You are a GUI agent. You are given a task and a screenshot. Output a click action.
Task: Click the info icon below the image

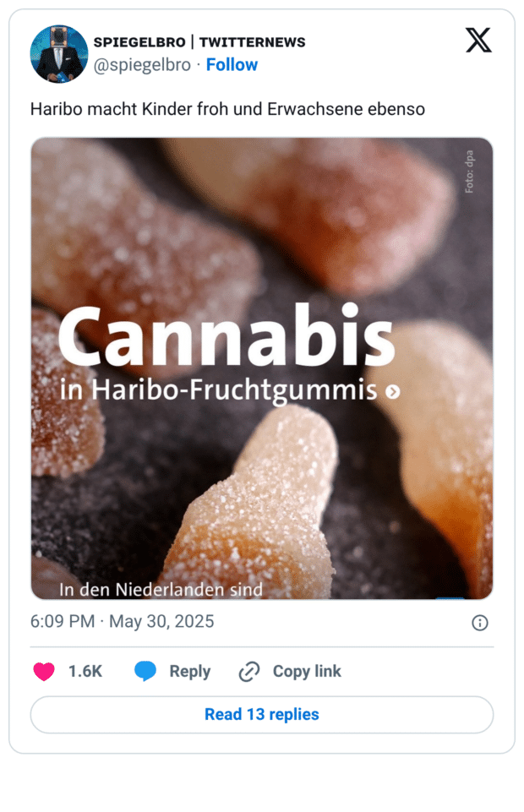click(x=479, y=622)
